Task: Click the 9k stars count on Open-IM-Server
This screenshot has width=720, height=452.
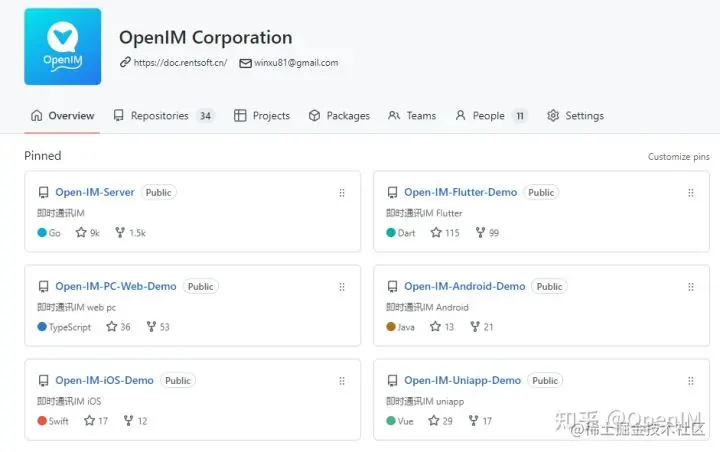Action: (88, 233)
